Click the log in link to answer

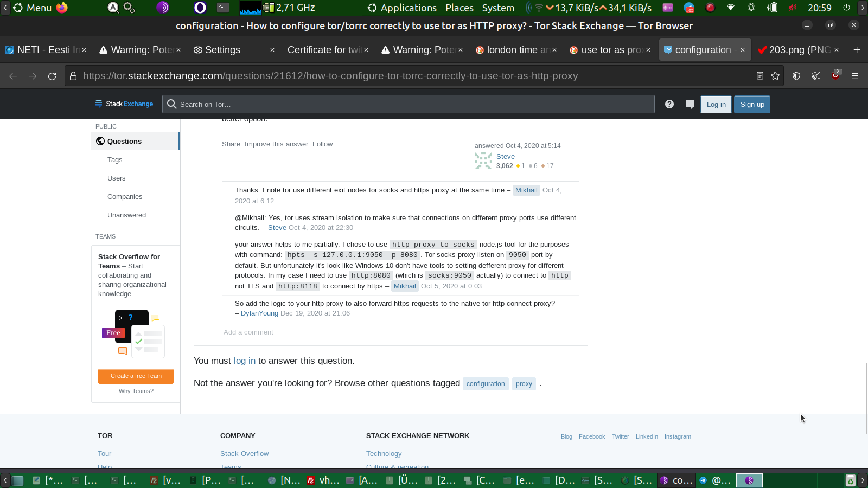[245, 361]
